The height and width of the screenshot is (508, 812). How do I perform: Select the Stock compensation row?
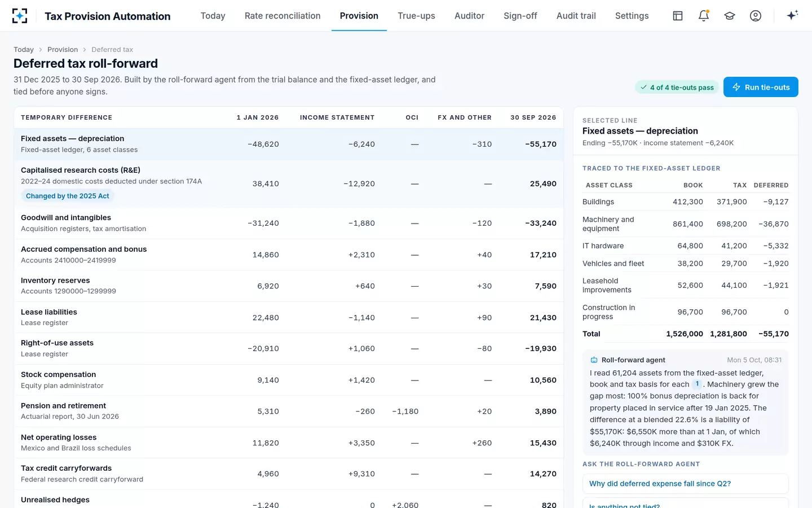tap(289, 380)
